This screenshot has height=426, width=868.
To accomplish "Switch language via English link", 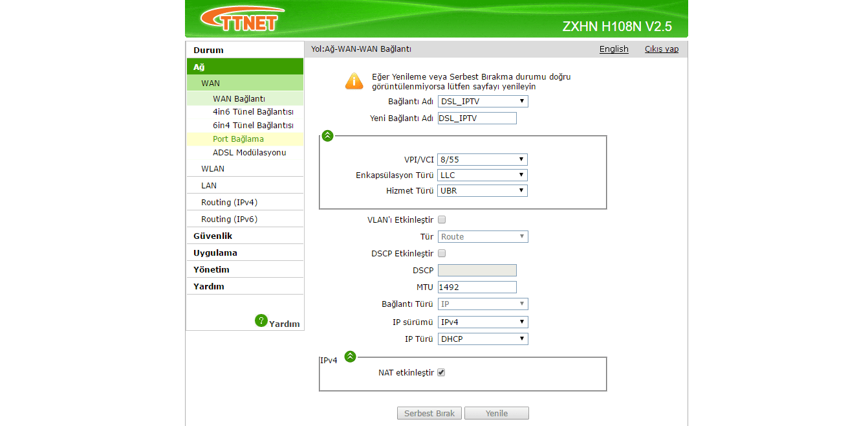I will 614,49.
